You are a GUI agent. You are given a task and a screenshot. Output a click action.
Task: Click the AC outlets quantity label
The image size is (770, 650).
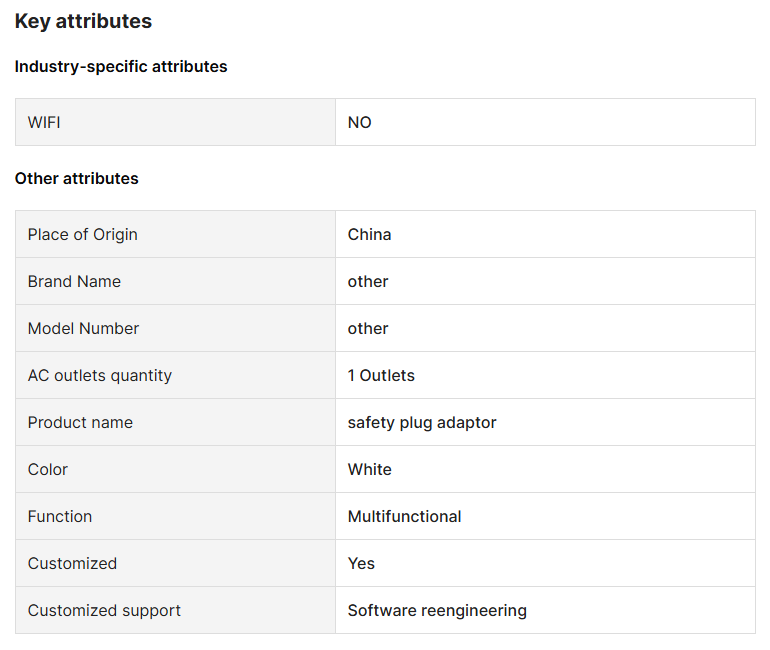[x=100, y=375]
